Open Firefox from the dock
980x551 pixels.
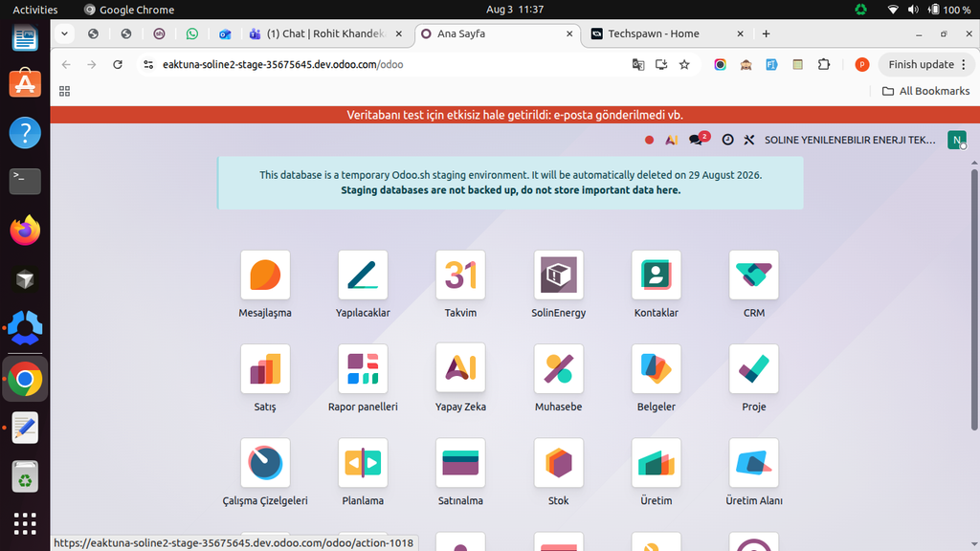pos(25,231)
